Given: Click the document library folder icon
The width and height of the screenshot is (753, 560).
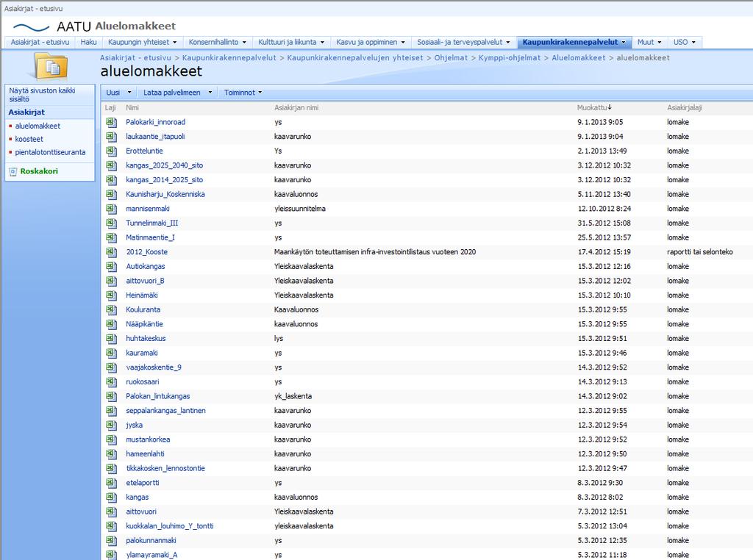Looking at the screenshot, I should pos(51,67).
